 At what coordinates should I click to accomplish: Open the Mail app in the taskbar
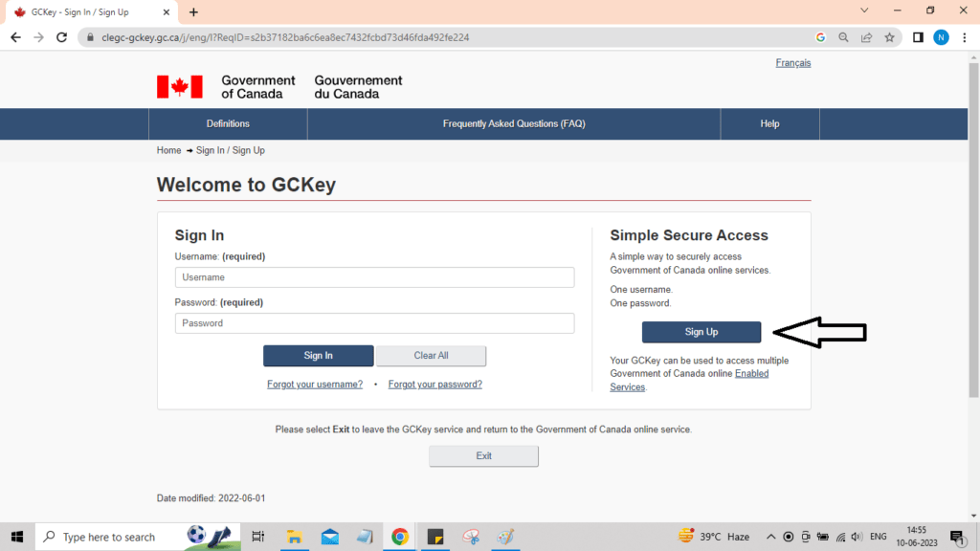tap(330, 537)
